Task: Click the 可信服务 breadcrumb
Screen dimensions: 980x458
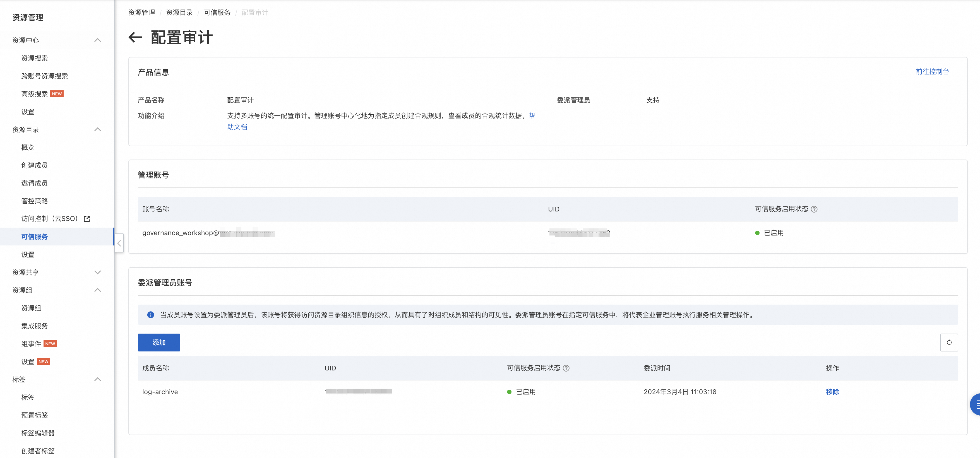Action: coord(217,13)
